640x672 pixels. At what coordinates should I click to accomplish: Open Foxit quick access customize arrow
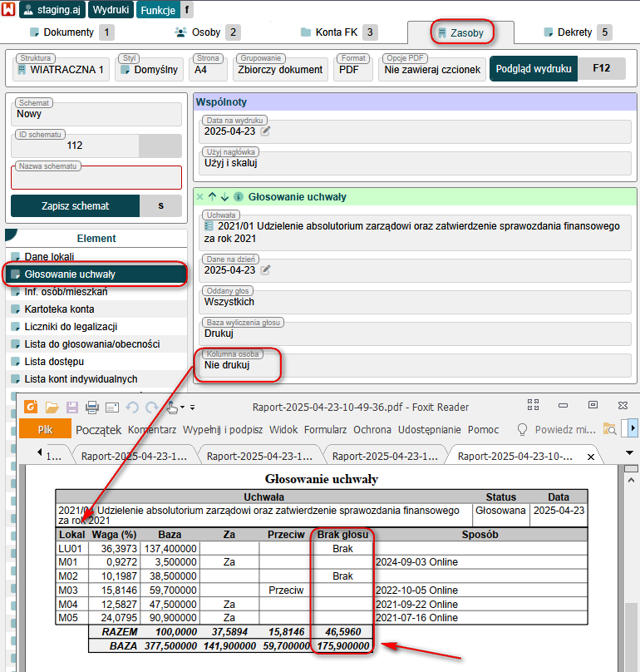(193, 408)
